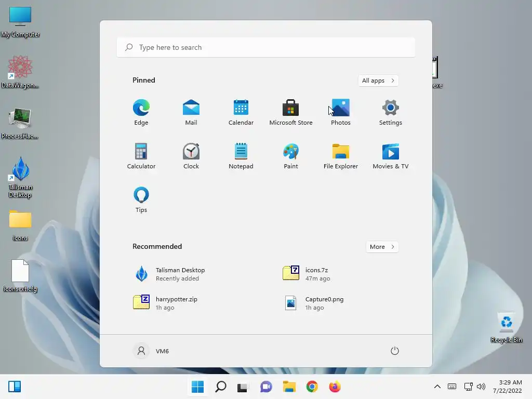The image size is (532, 399).
Task: Open Task View on taskbar
Action: [242, 387]
